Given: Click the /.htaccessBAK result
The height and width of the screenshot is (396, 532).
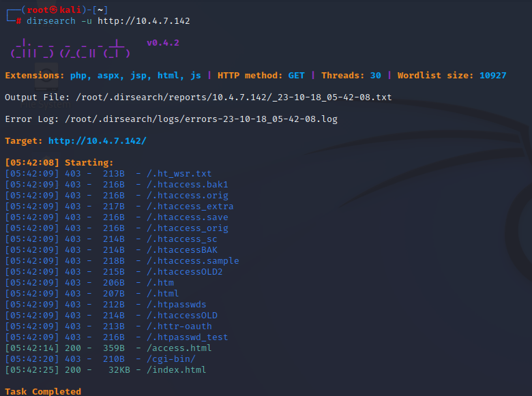Looking at the screenshot, I should click(182, 250).
